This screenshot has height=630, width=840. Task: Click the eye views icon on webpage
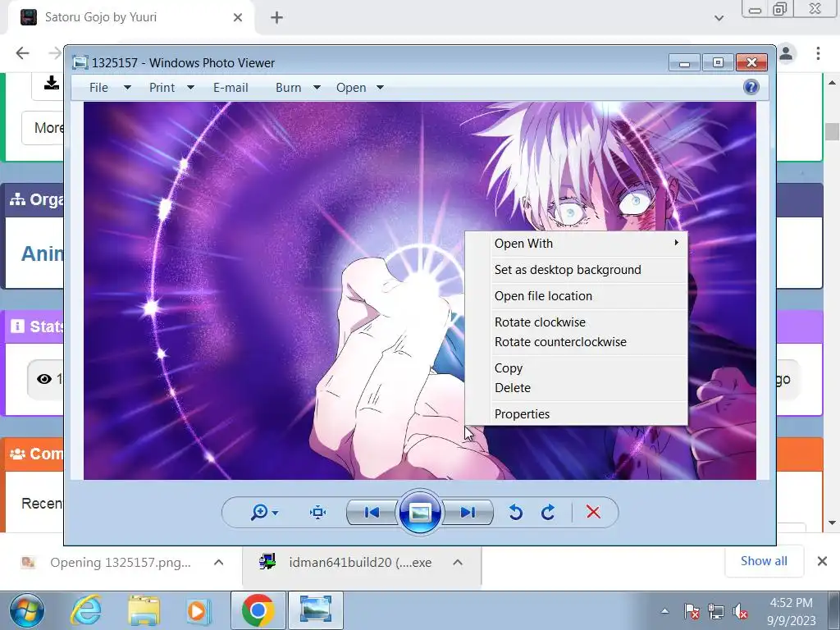44,379
